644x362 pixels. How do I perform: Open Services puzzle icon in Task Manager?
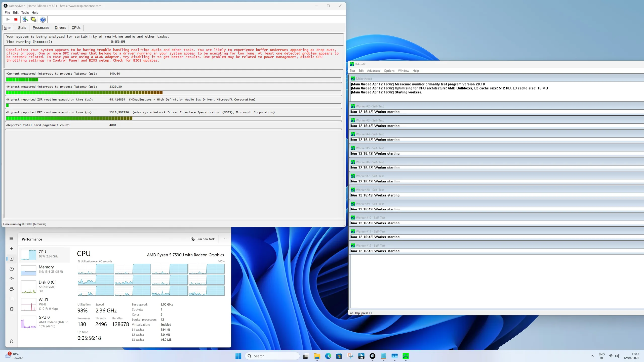[12, 309]
